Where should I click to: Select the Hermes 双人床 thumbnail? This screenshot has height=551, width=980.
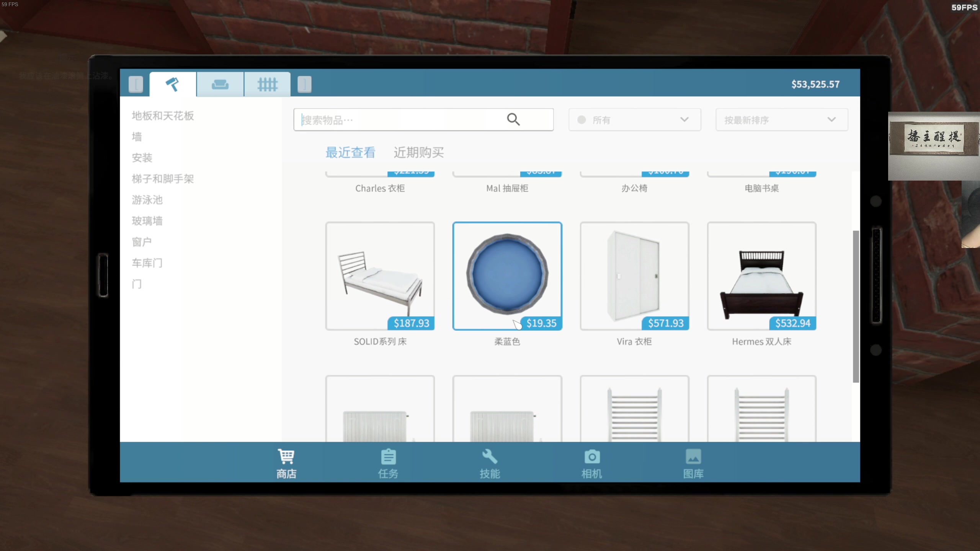click(761, 275)
